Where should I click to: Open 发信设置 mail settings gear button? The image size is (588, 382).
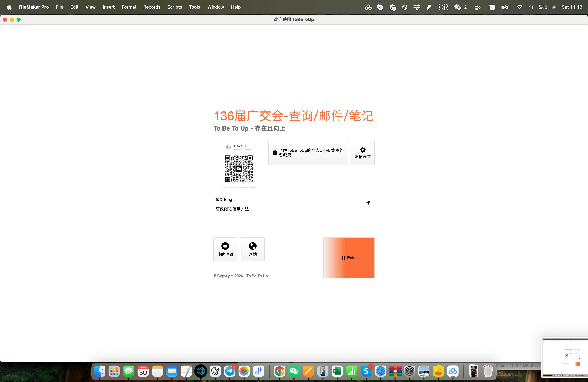[362, 153]
